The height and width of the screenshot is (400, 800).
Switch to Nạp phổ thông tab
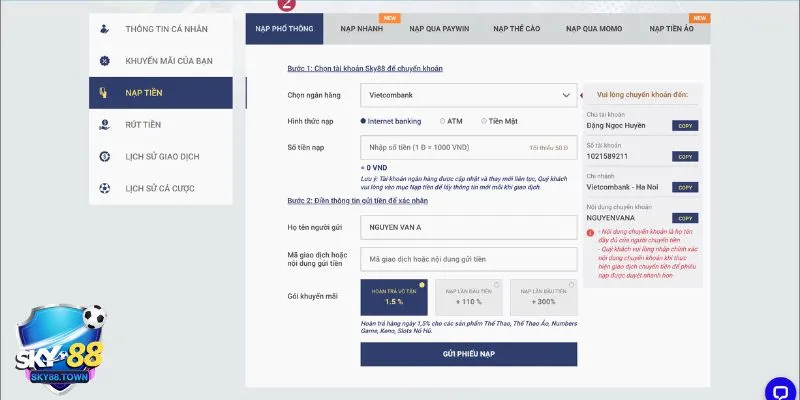[284, 29]
